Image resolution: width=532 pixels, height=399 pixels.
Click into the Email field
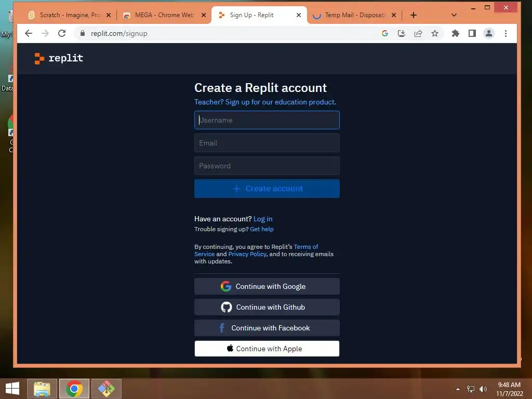pos(267,143)
